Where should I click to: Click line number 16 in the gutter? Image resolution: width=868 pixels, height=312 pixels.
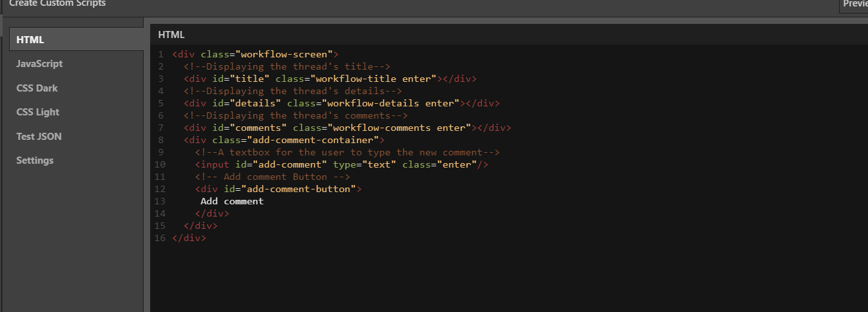160,238
